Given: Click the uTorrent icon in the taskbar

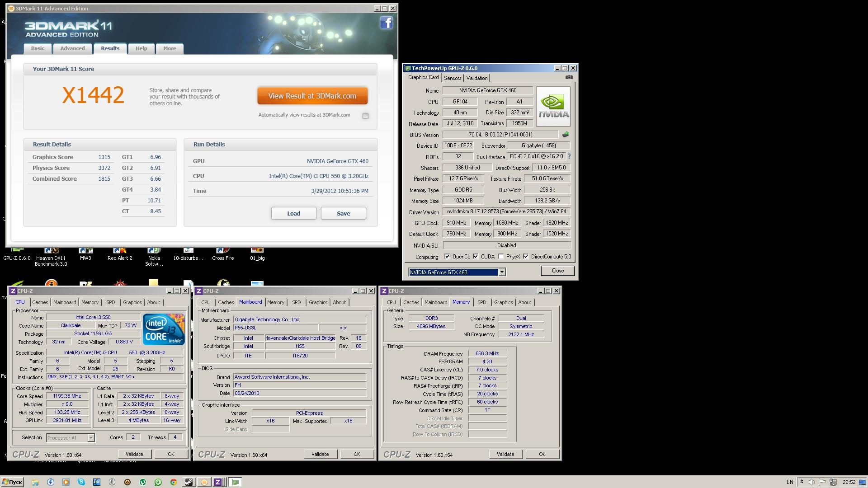Looking at the screenshot, I should click(x=143, y=482).
